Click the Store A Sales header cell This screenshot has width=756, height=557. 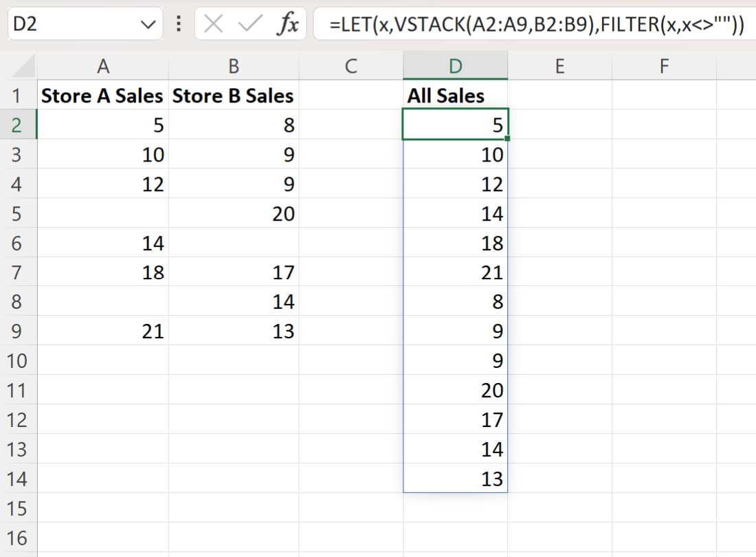coord(103,96)
